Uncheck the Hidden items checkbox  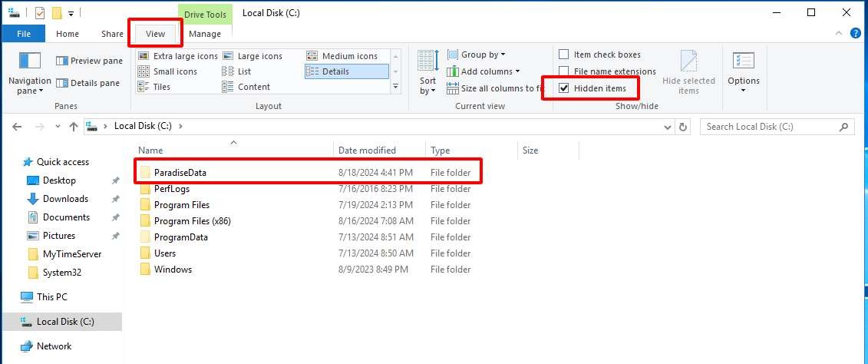click(x=564, y=88)
